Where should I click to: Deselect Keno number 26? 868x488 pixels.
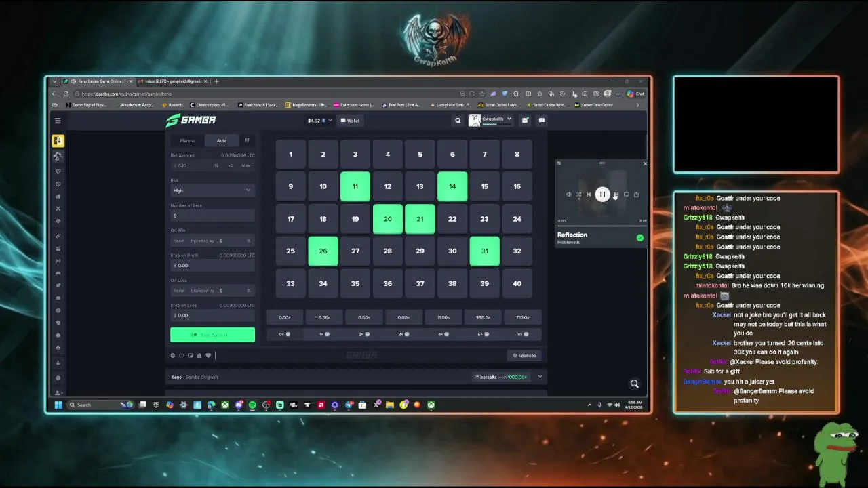pos(323,251)
